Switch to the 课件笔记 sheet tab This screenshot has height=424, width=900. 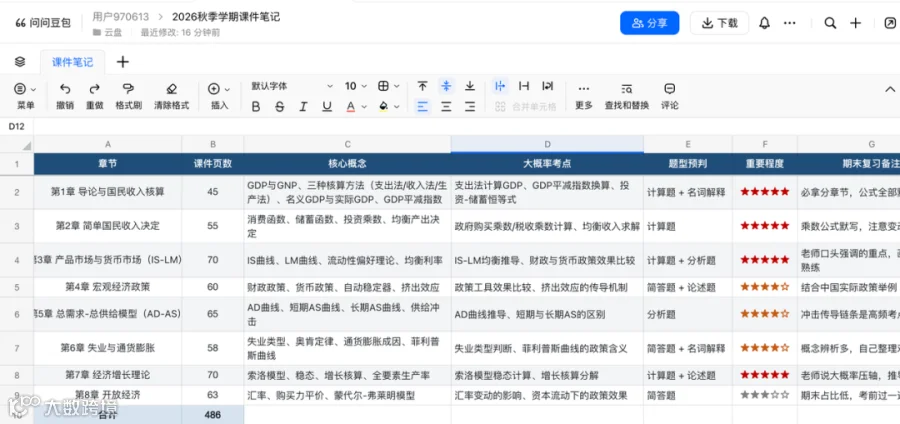pyautogui.click(x=72, y=62)
